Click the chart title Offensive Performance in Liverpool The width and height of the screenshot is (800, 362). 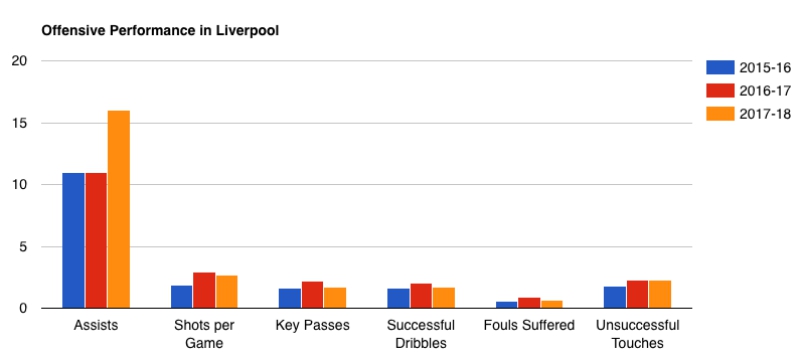click(160, 31)
